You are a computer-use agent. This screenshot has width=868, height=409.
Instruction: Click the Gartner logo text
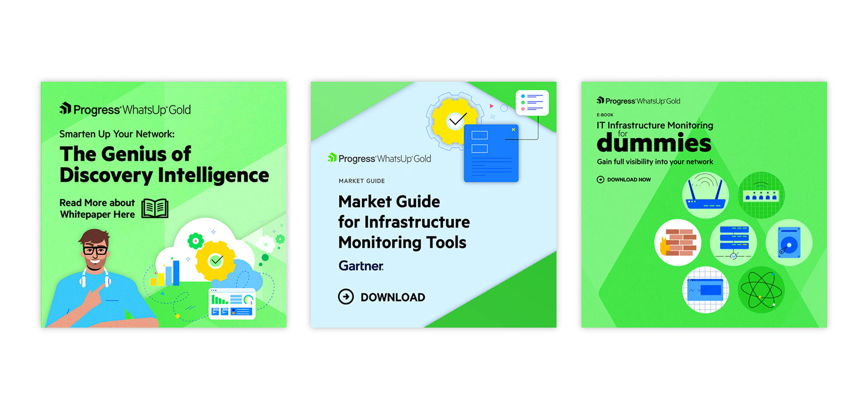(x=361, y=266)
